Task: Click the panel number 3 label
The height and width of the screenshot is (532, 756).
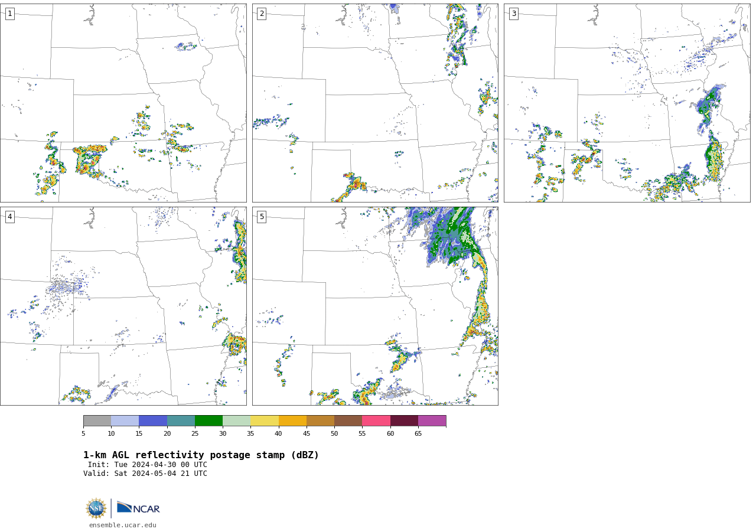Action: click(513, 14)
